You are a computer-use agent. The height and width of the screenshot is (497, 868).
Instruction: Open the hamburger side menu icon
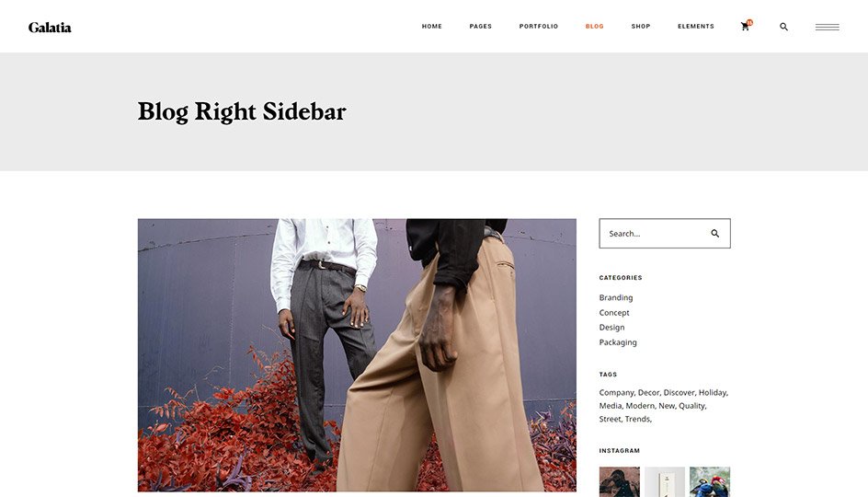(x=827, y=27)
